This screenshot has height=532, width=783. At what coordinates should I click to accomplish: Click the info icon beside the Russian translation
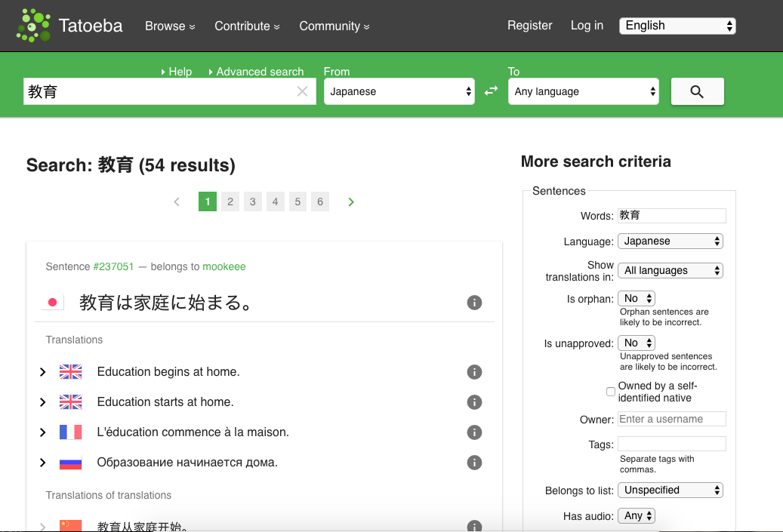(474, 463)
